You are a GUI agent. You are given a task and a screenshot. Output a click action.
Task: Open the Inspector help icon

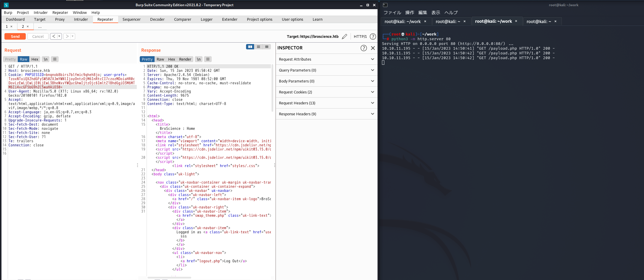(x=364, y=48)
